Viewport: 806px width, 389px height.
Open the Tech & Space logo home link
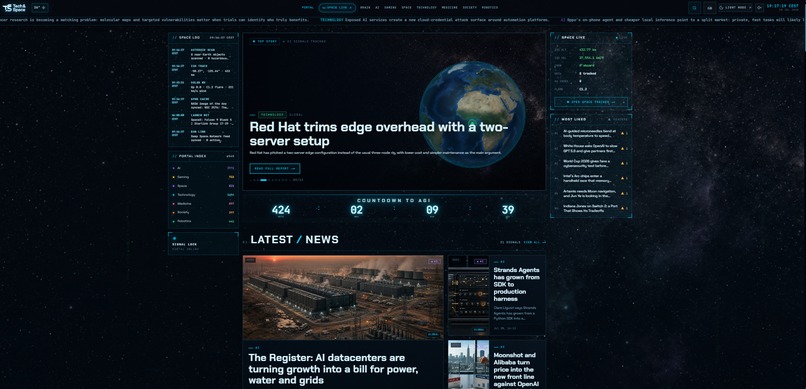pos(14,8)
